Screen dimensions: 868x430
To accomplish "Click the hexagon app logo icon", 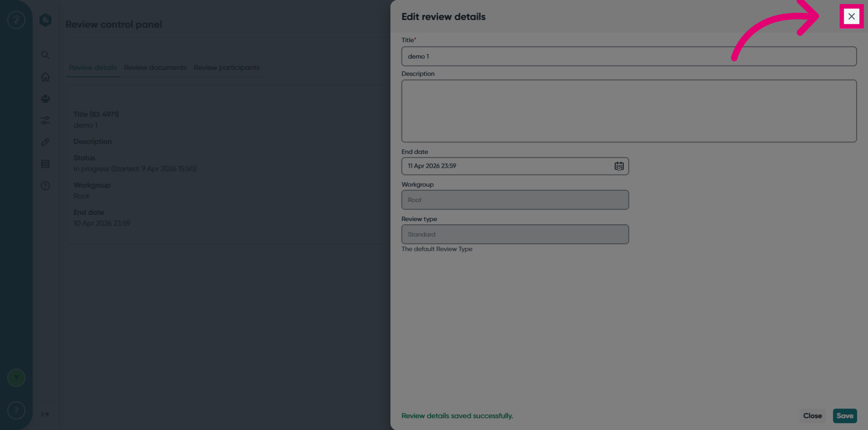I will coord(45,20).
